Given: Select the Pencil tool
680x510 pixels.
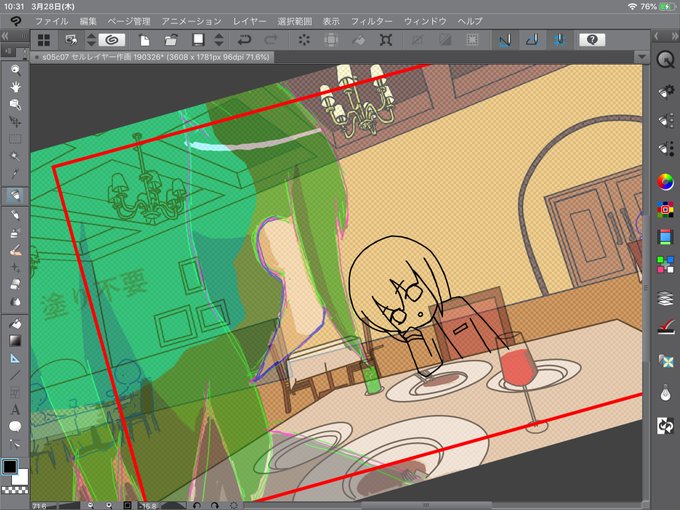Looking at the screenshot, I should pos(15,216).
